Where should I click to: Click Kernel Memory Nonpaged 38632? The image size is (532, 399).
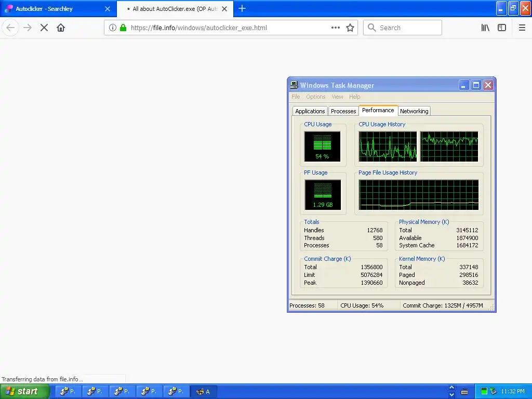(470, 283)
